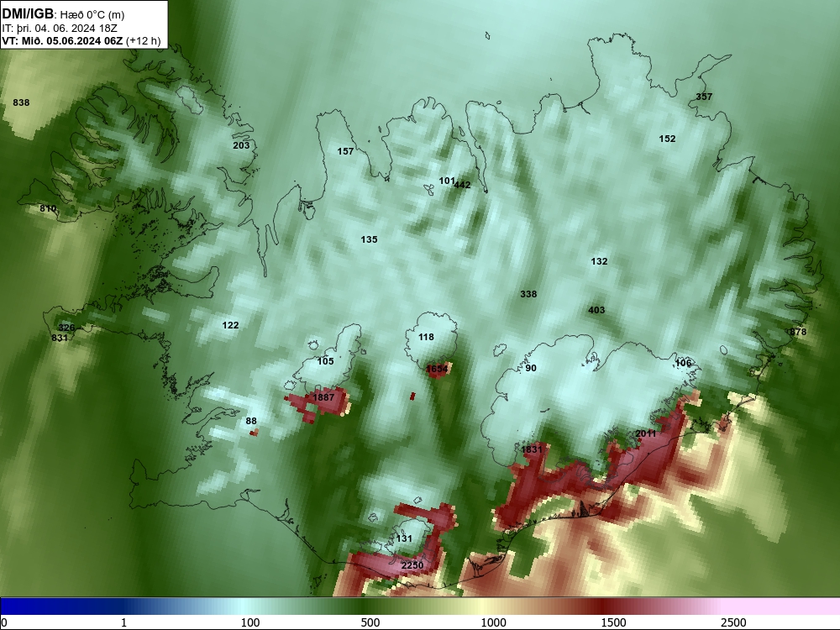
Task: Click the value 152 on the map
Action: tap(667, 139)
